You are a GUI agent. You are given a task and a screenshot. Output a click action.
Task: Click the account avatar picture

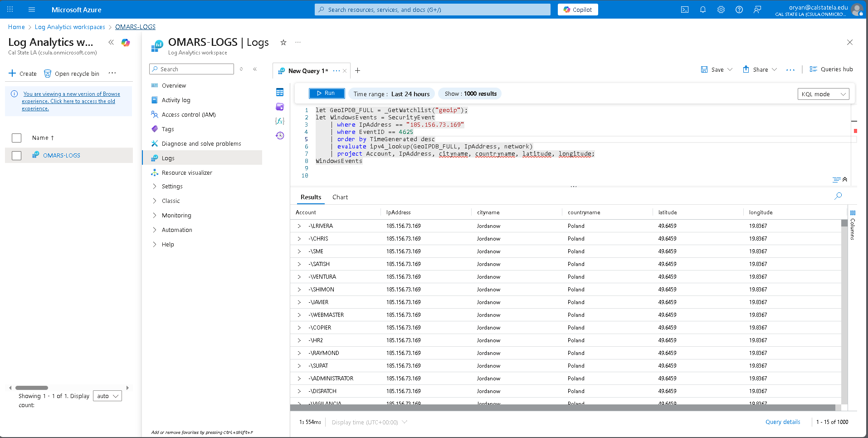point(857,10)
